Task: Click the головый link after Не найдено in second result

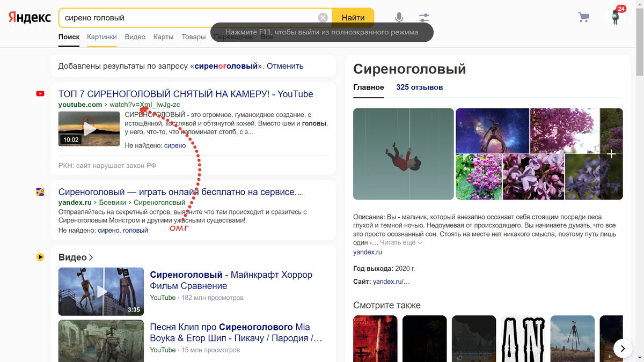Action: coord(135,230)
